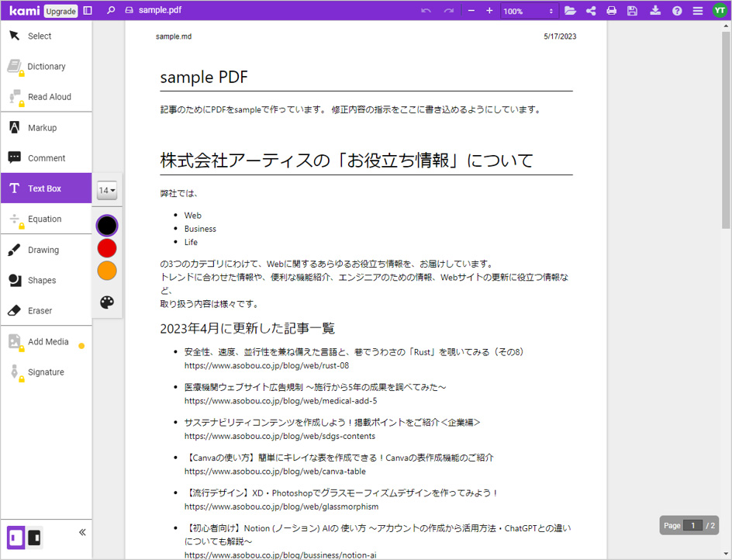This screenshot has width=732, height=560.
Task: Select the black text color swatch
Action: click(107, 226)
